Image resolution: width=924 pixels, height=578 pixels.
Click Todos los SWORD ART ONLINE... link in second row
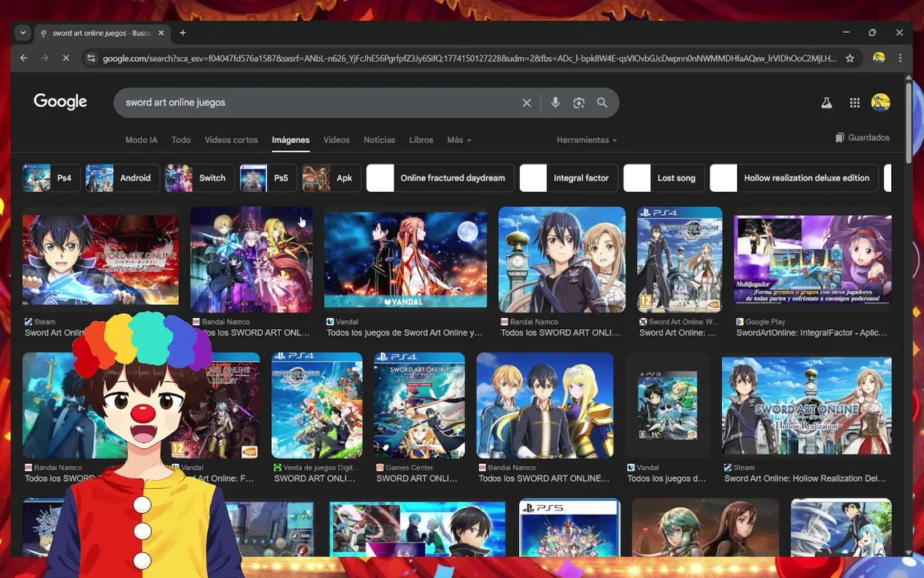click(x=544, y=478)
